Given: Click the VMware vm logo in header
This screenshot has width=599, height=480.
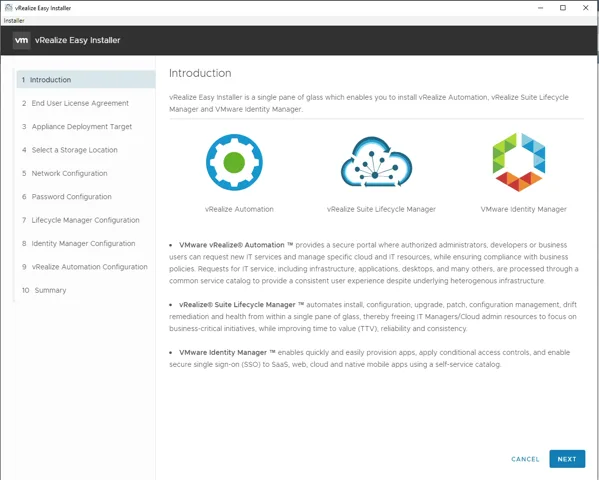Looking at the screenshot, I should tap(21, 40).
